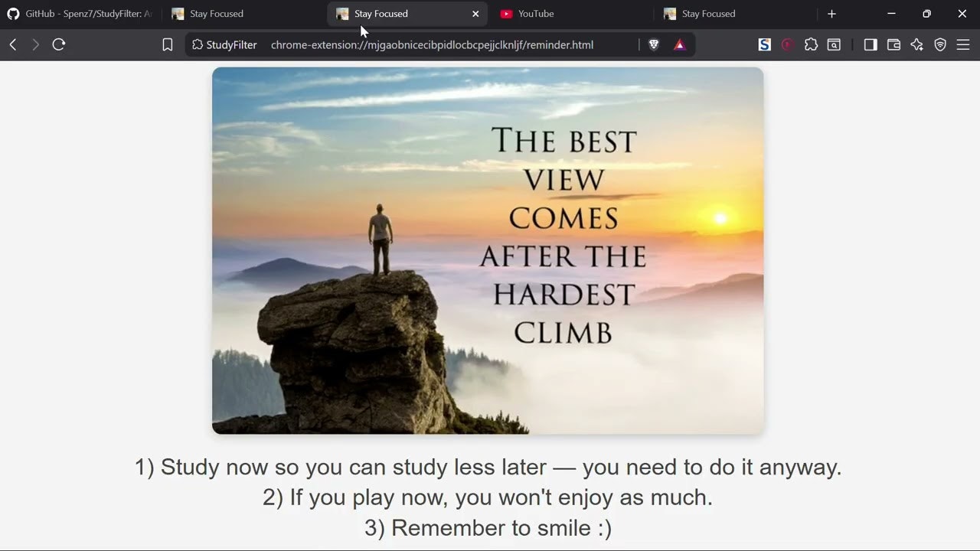Toggle the sidebar panel icon
Screen dimensions: 980x551
click(871, 44)
